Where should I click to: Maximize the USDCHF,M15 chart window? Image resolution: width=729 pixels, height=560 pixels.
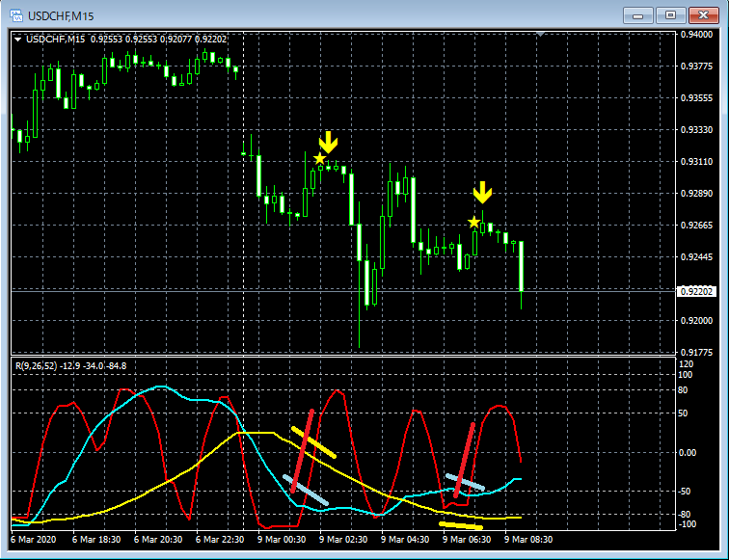[x=670, y=15]
